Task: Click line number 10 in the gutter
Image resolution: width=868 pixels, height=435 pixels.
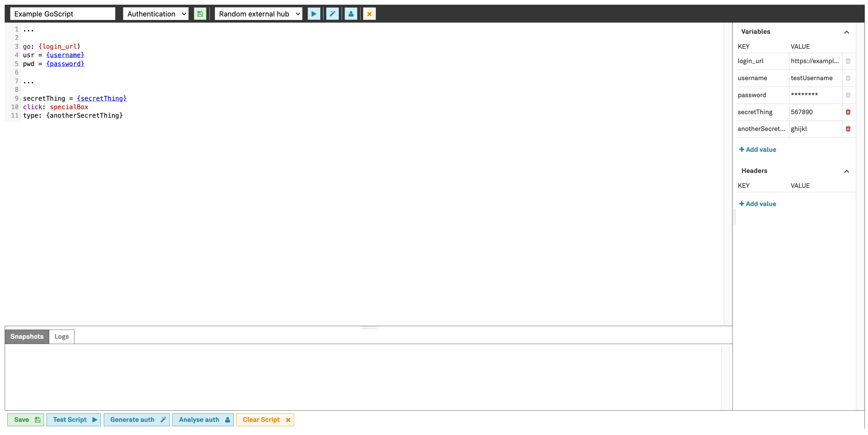Action: (x=14, y=107)
